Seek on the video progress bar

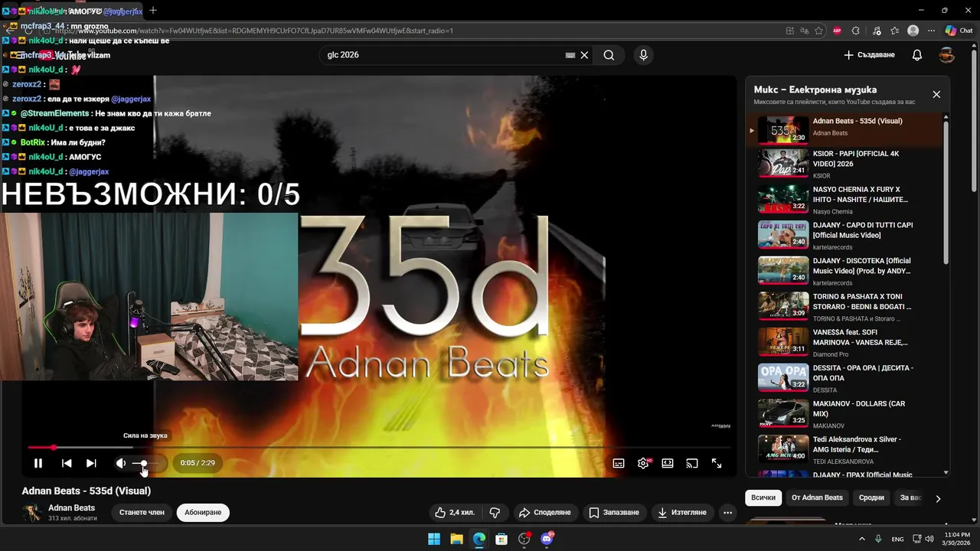click(x=379, y=447)
